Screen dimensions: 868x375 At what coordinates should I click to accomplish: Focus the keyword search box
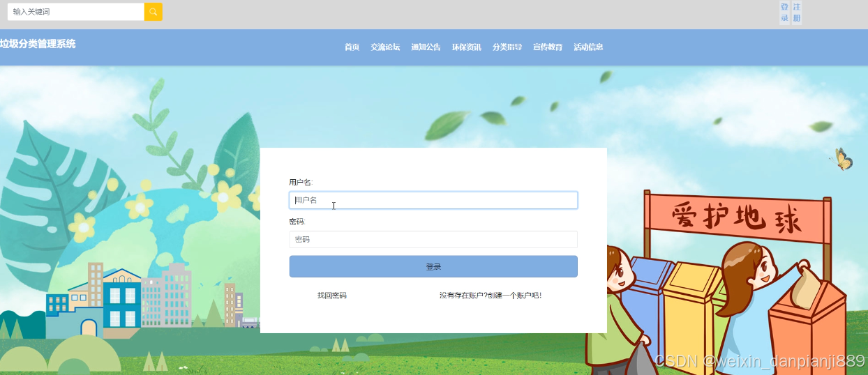tap(75, 12)
